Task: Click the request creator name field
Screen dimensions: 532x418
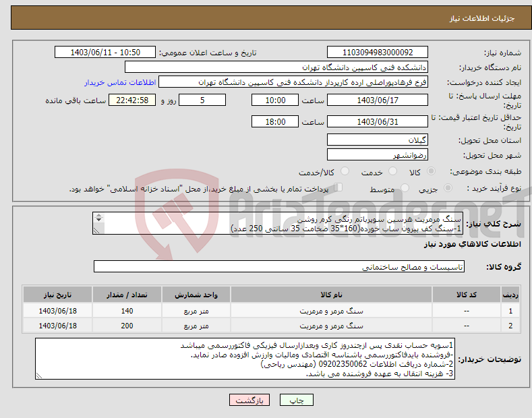Action: [x=293, y=82]
